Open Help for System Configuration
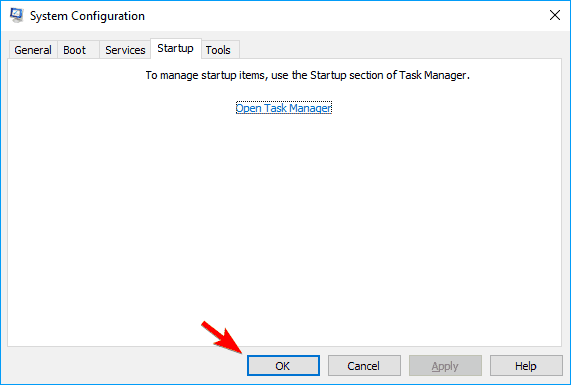This screenshot has height=385, width=571. (526, 366)
